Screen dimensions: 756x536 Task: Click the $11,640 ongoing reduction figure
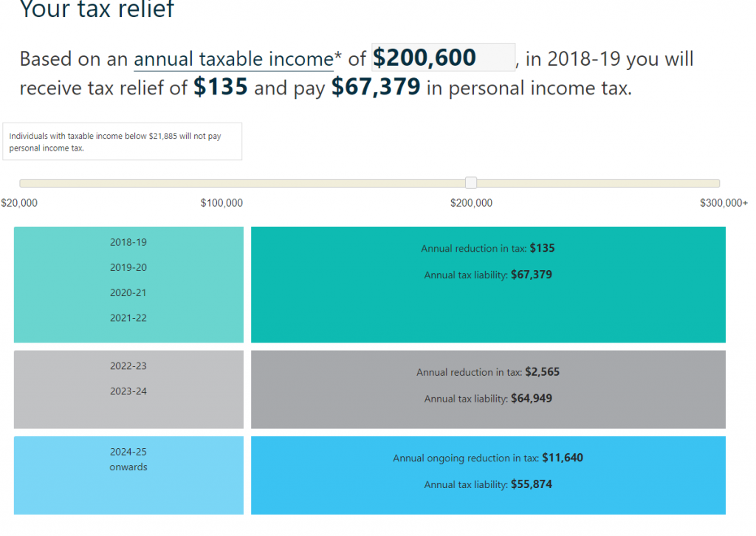coord(563,458)
